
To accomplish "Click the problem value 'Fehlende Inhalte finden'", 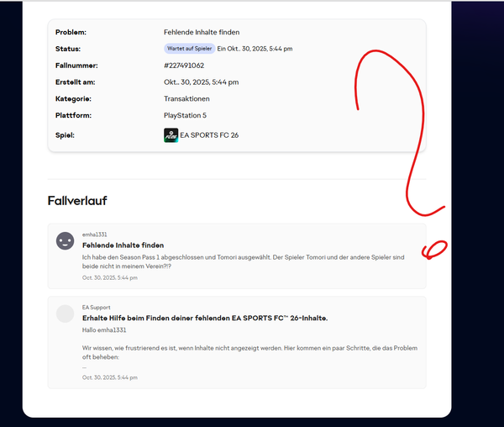I will (202, 32).
